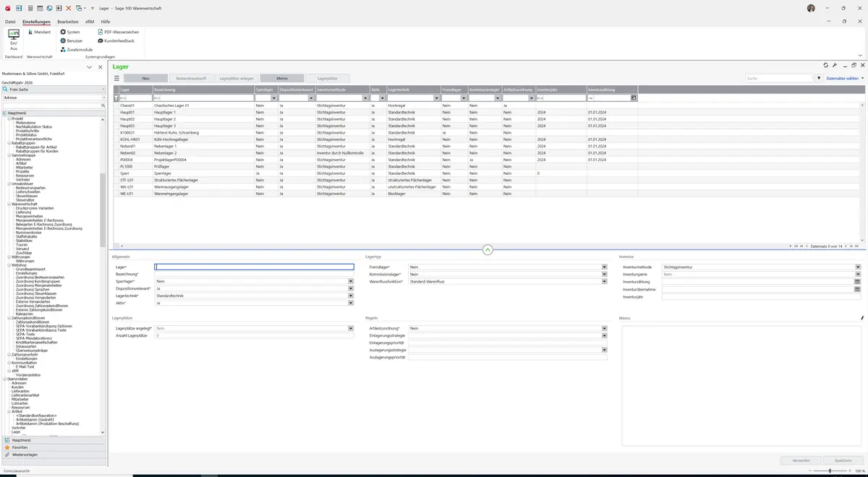Click the zoom slider in status bar
This screenshot has height=477, width=868.
[830, 471]
